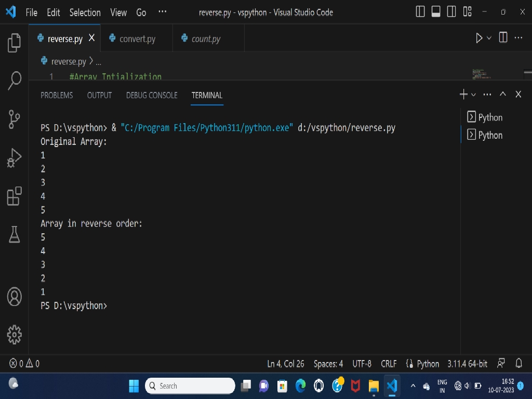Select the TERMINAL panel tab
This screenshot has width=532, height=399.
click(207, 96)
